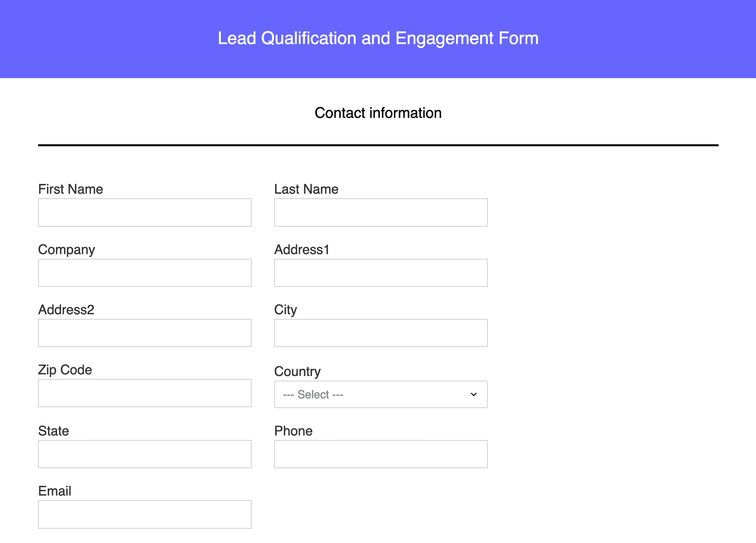The width and height of the screenshot is (756, 543).
Task: Click the Last Name input field
Action: (380, 212)
